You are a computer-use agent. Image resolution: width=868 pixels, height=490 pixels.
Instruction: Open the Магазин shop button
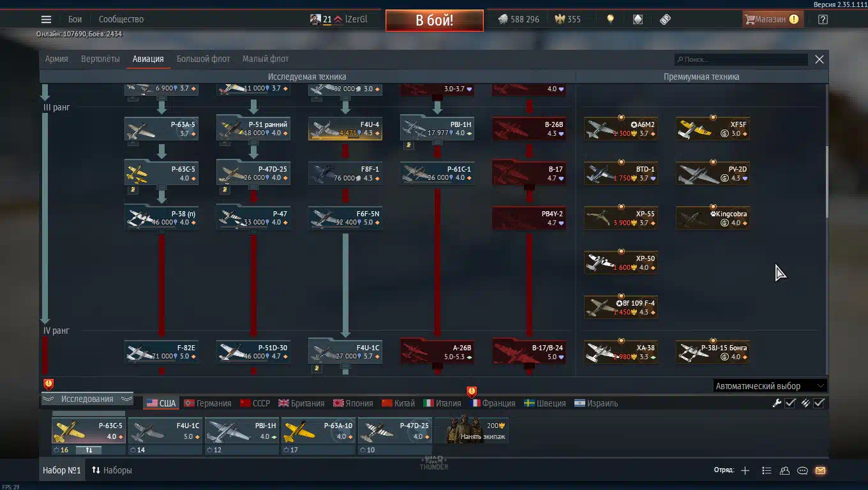click(x=772, y=19)
